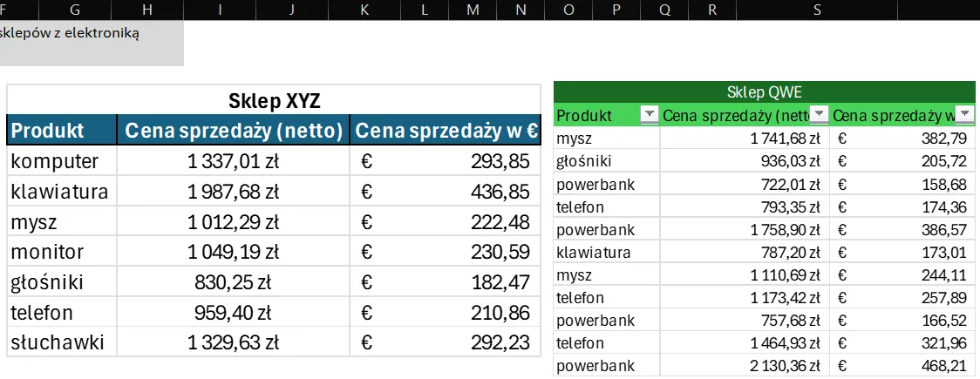Select the 2 130,36 zł price cell
Screen dimensions: 980x379
point(745,366)
